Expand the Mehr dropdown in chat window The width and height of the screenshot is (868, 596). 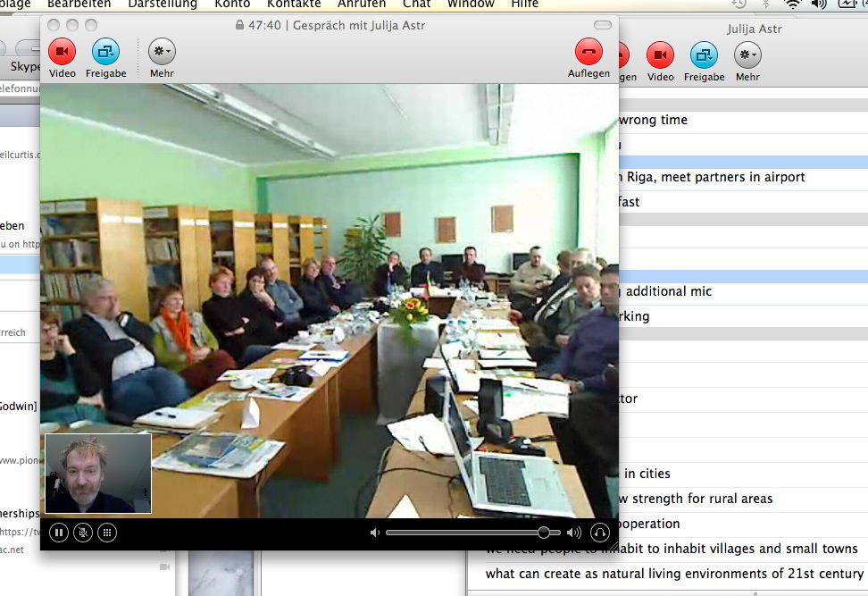coord(747,56)
